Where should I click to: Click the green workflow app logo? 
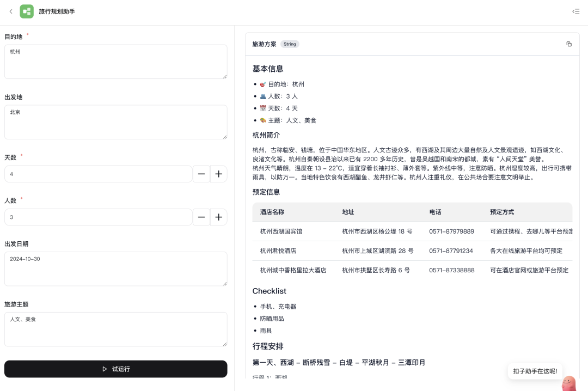27,11
